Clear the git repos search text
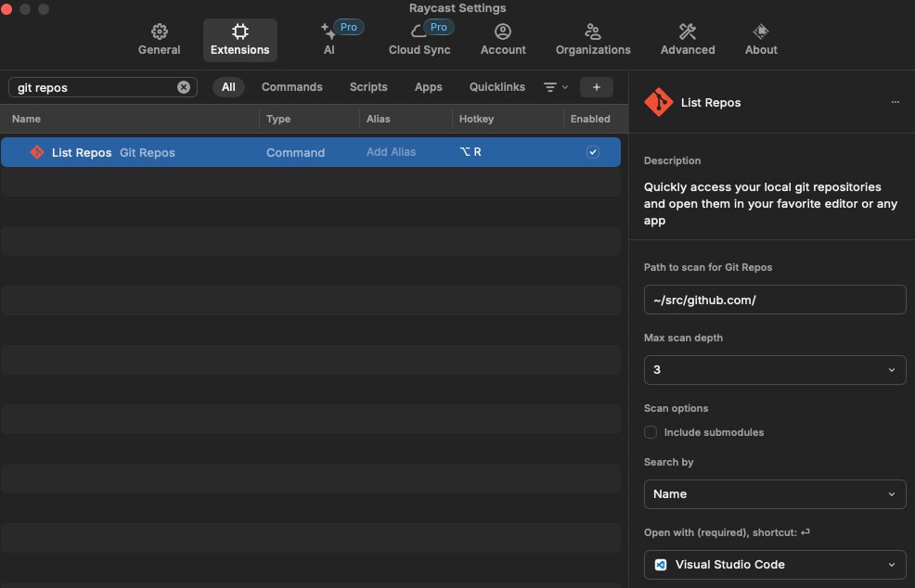This screenshot has width=915, height=588. tap(183, 87)
